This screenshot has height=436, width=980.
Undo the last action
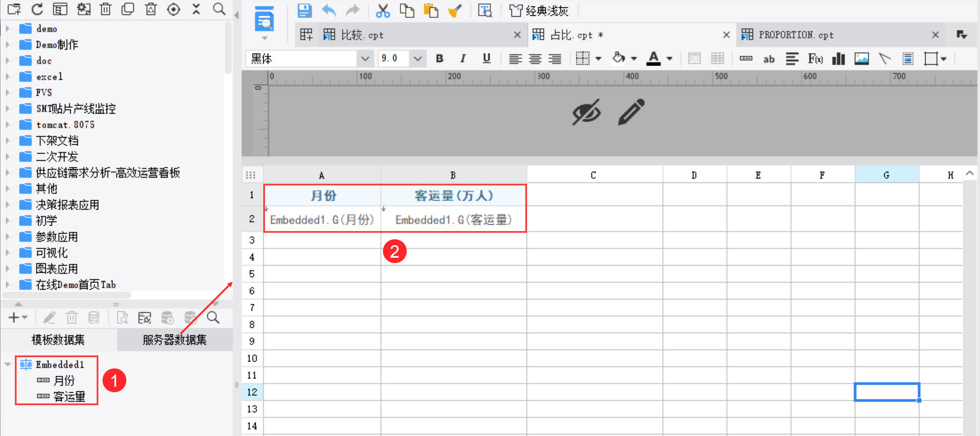pos(329,10)
